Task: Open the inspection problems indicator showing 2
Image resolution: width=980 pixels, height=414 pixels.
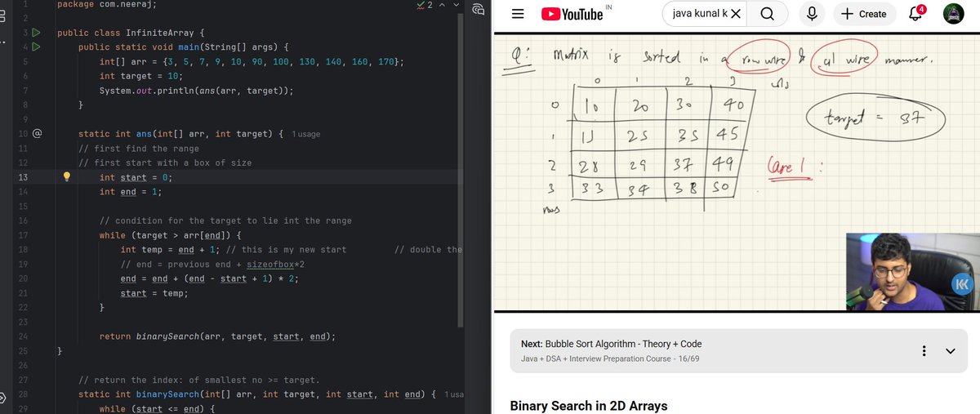Action: click(425, 5)
